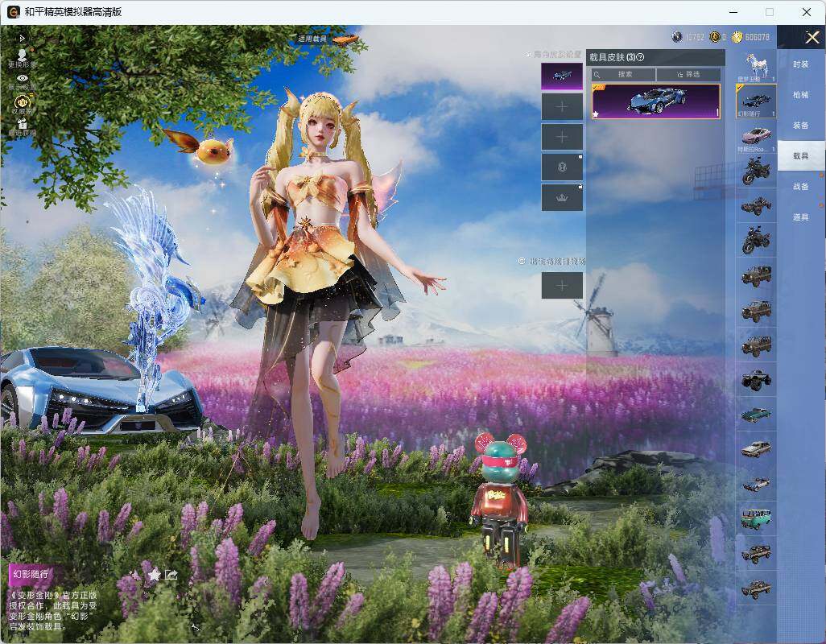The height and width of the screenshot is (644, 826).
Task: Select the monster truck vehicle icon
Action: pyautogui.click(x=756, y=379)
